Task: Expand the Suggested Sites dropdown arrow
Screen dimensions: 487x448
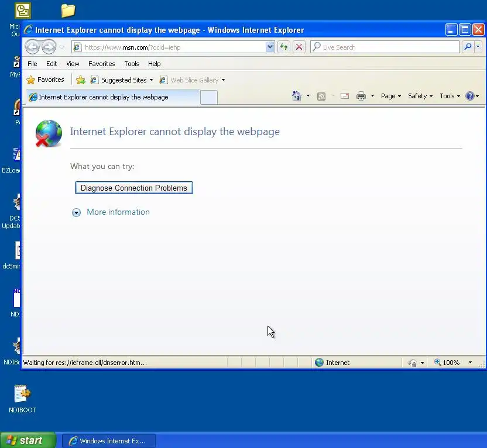Action: click(151, 80)
